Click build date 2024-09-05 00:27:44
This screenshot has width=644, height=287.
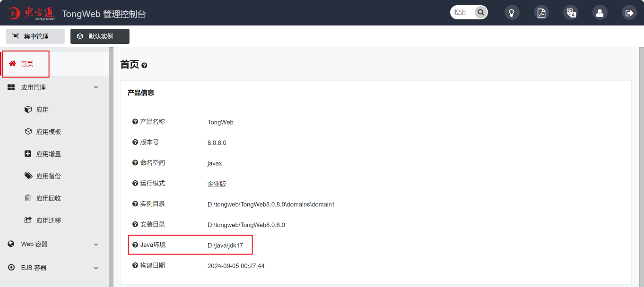[236, 266]
